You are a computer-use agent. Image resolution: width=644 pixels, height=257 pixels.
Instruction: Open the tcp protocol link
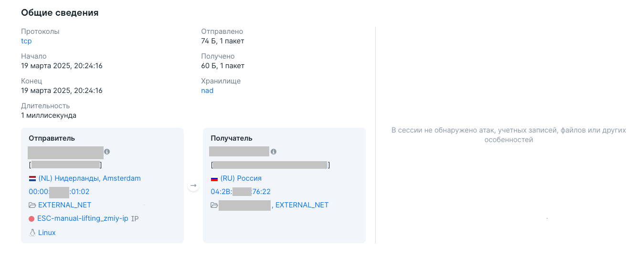[x=26, y=41]
